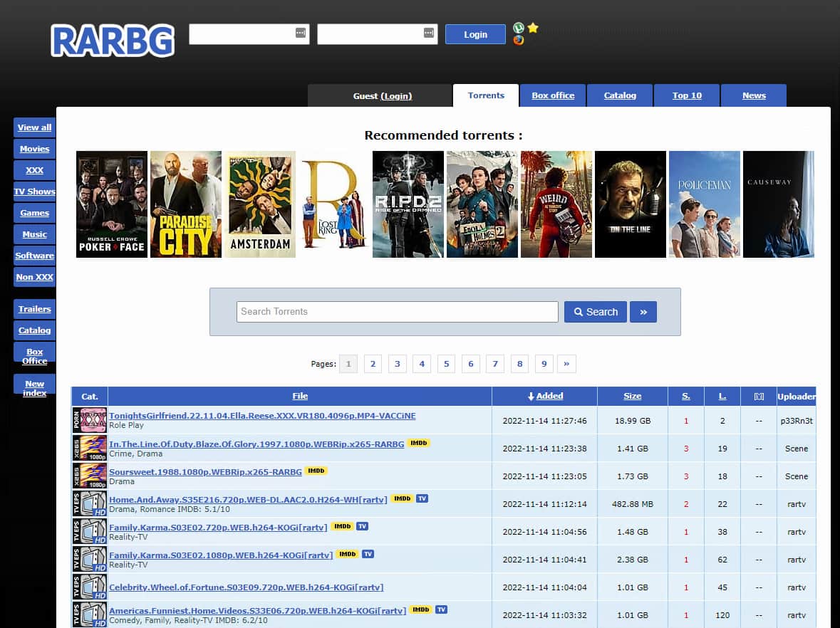Viewport: 840px width, 628px height.
Task: Click the IMDb badge on Home.And.Away row
Action: [x=403, y=498]
